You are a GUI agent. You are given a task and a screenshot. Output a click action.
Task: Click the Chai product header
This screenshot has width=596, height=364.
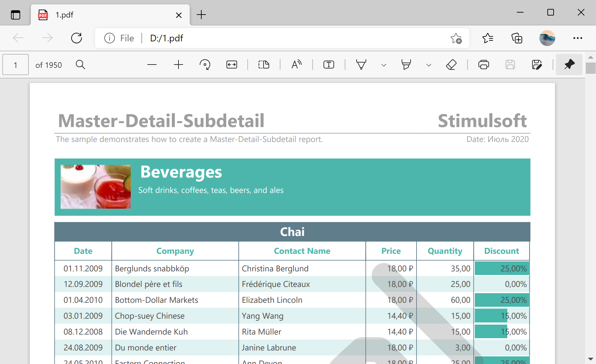(x=292, y=232)
